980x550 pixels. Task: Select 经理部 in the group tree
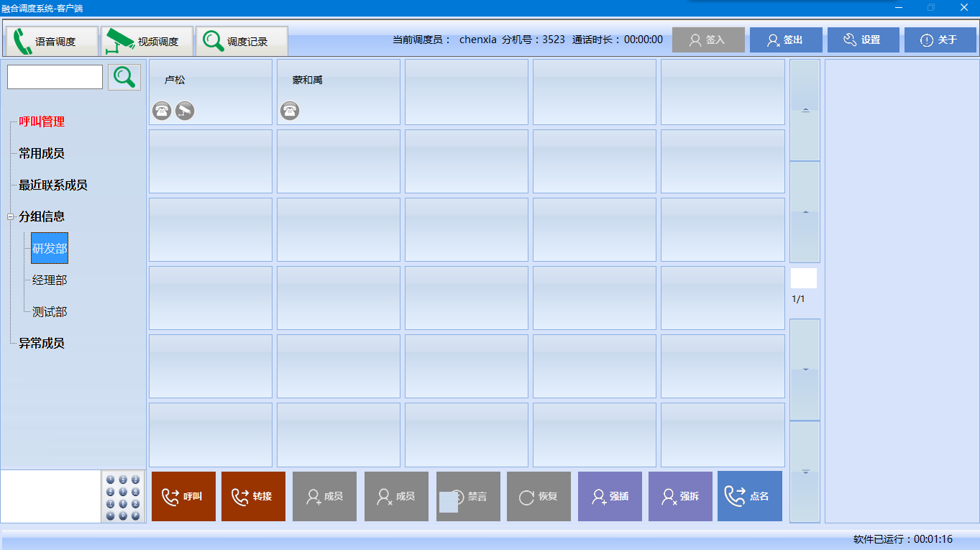pos(50,280)
